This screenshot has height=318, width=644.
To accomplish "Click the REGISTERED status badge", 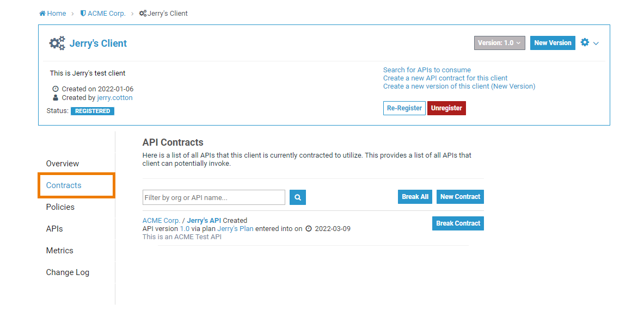I will pos(93,111).
